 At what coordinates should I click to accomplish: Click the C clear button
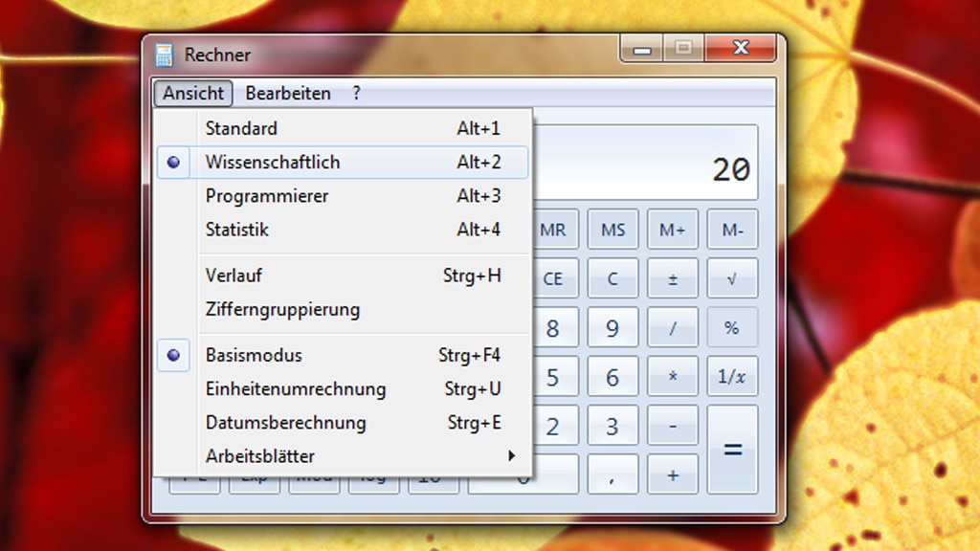(x=612, y=279)
